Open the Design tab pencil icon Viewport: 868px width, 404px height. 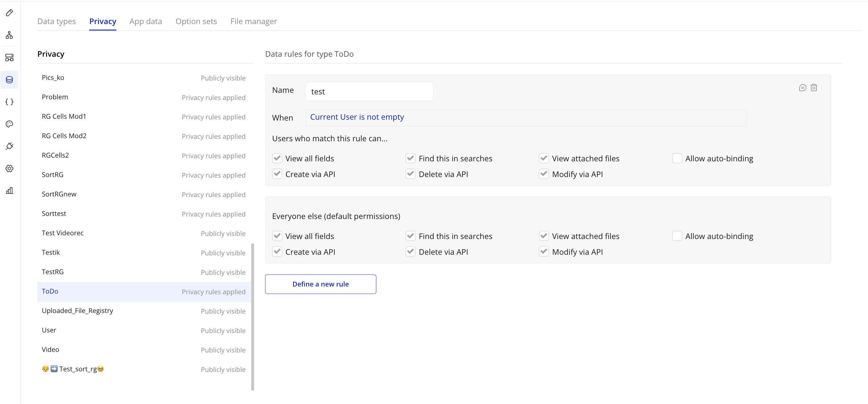point(10,13)
